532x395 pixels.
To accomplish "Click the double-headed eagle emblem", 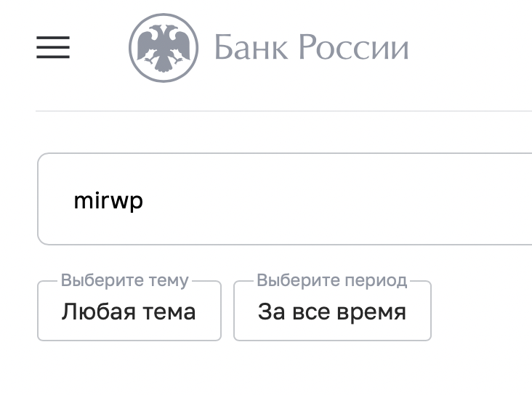I will pyautogui.click(x=164, y=49).
